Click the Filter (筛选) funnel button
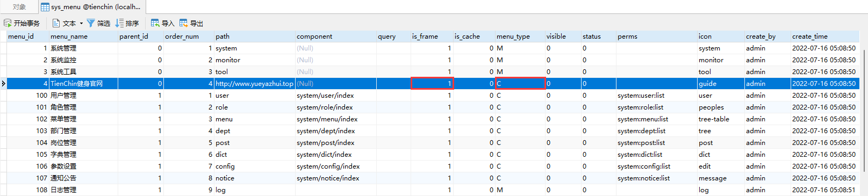This screenshot has height=196, width=868. 98,23
